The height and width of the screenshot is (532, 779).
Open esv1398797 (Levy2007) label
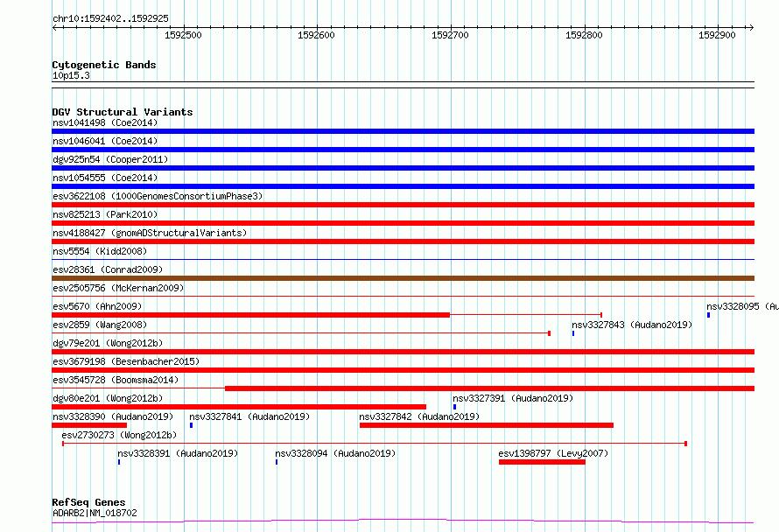pos(553,453)
